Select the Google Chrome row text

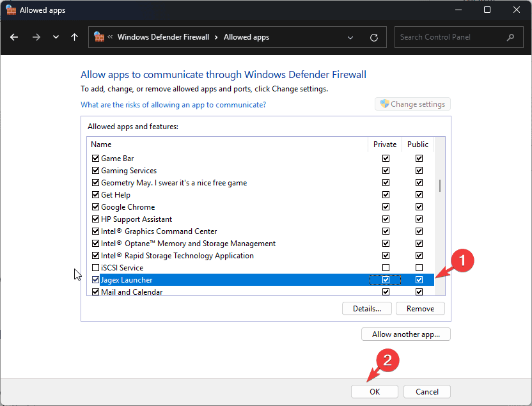[128, 207]
